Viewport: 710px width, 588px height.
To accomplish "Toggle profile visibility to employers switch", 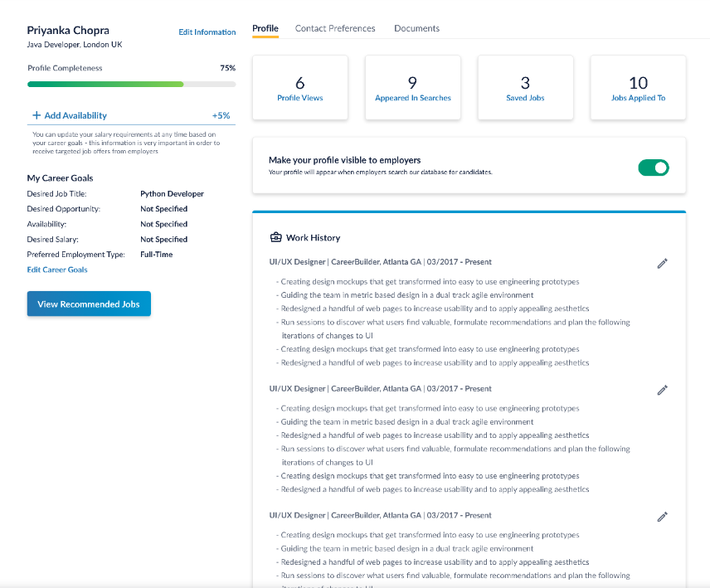I will 653,168.
